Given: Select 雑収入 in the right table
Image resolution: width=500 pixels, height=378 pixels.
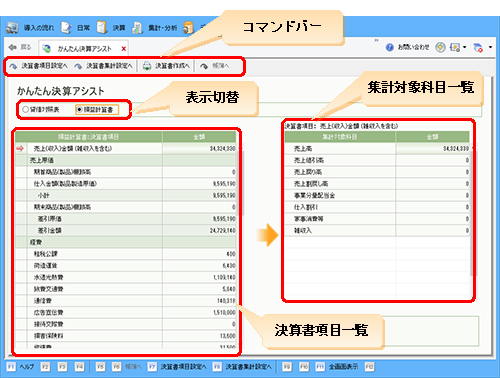Looking at the screenshot, I should [x=377, y=230].
